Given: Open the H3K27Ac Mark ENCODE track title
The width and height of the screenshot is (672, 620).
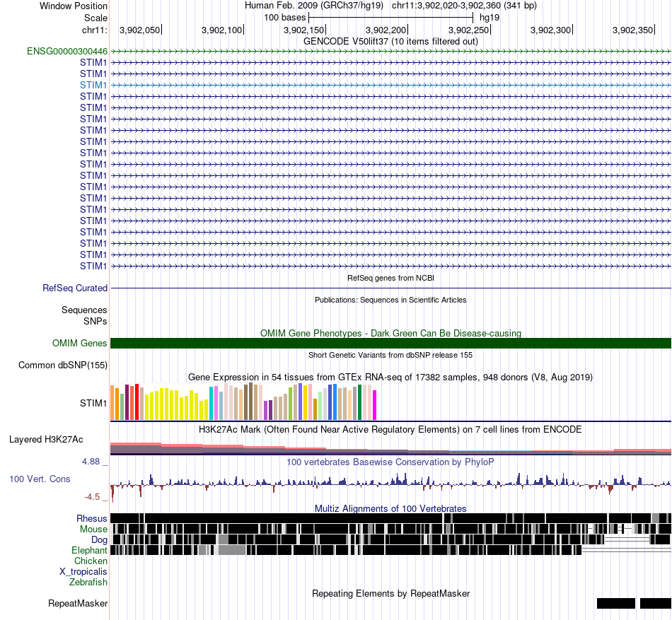Looking at the screenshot, I should pos(390,429).
